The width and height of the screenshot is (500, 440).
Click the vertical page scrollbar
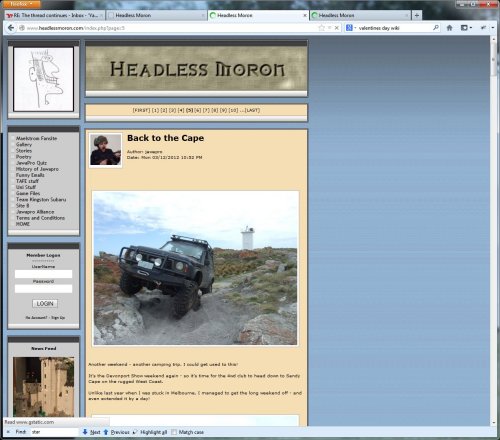pyautogui.click(x=494, y=60)
